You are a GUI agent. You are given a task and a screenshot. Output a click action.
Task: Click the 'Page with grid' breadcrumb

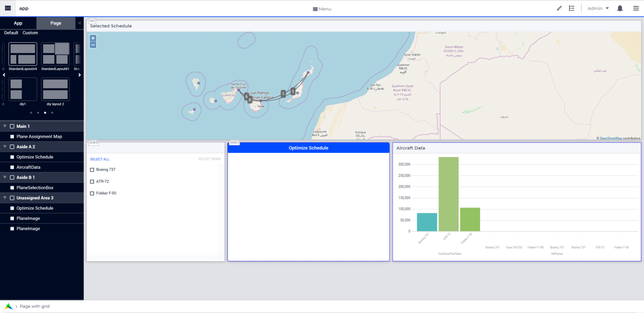[x=35, y=307]
